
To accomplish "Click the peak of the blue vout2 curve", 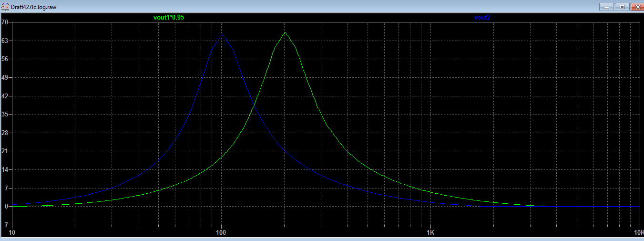I will [x=222, y=35].
